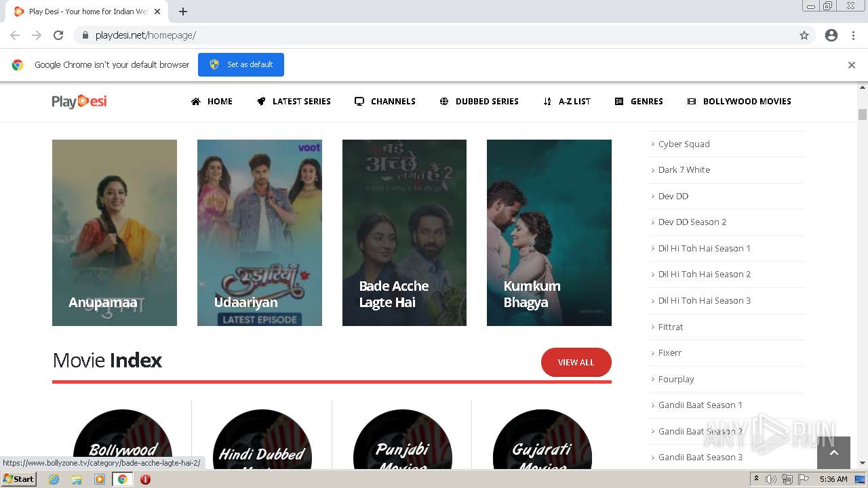Viewport: 868px width, 488px height.
Task: Click Set as default button
Action: 241,64
